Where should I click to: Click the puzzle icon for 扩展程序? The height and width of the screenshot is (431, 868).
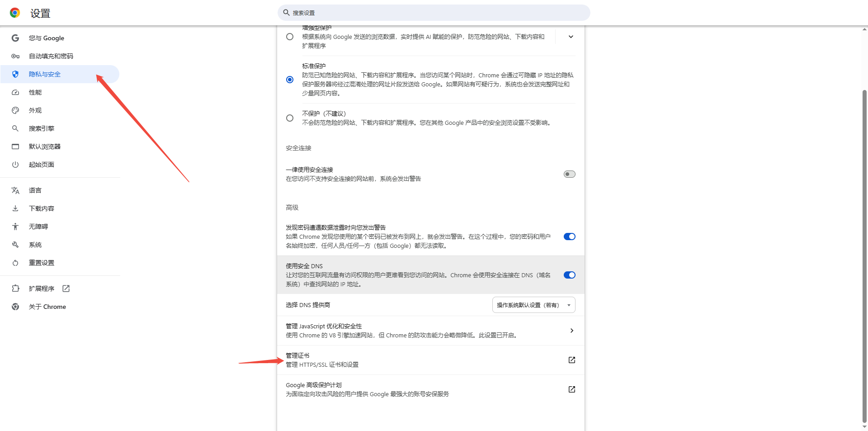point(15,289)
